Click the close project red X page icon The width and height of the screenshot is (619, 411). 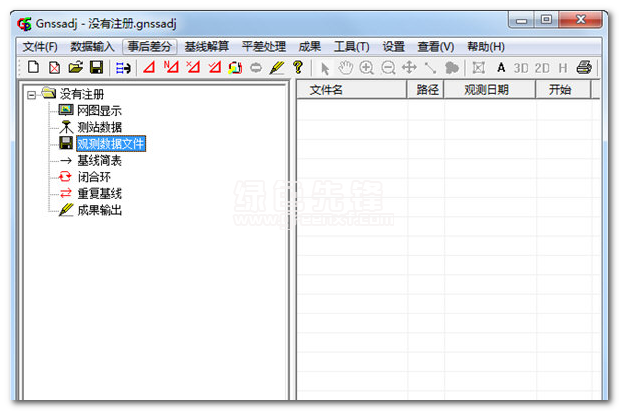[x=54, y=68]
